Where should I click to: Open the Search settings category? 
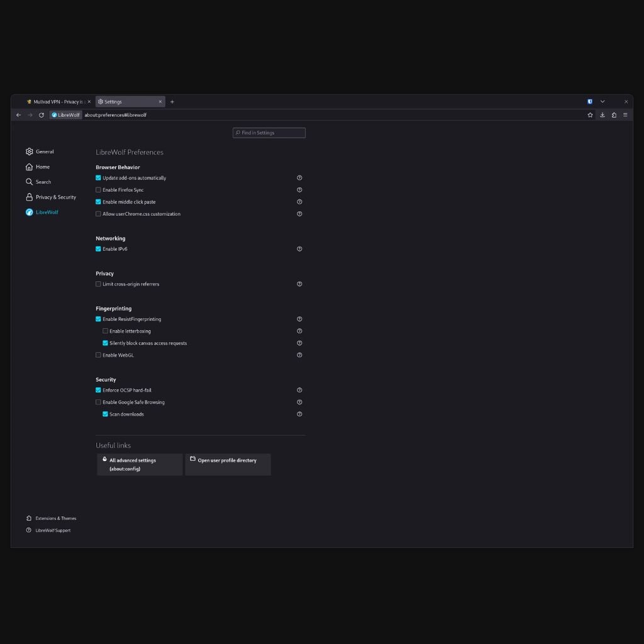point(38,182)
